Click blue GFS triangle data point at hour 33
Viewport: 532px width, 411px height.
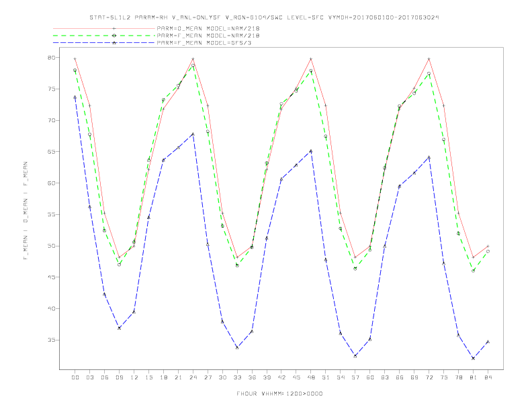pyautogui.click(x=237, y=348)
